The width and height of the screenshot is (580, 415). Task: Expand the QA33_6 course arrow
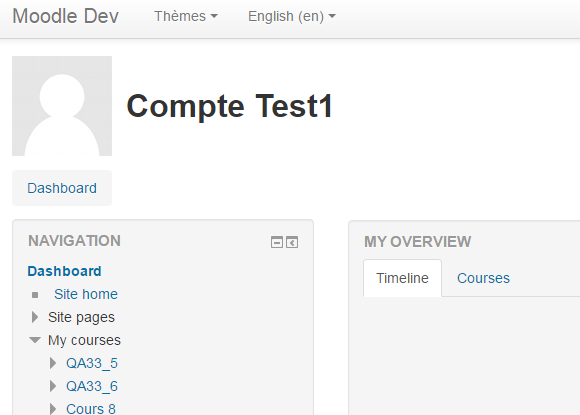tap(53, 386)
